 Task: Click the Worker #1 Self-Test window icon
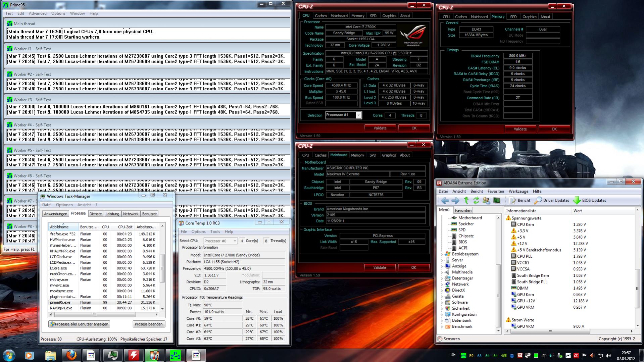[x=9, y=49]
